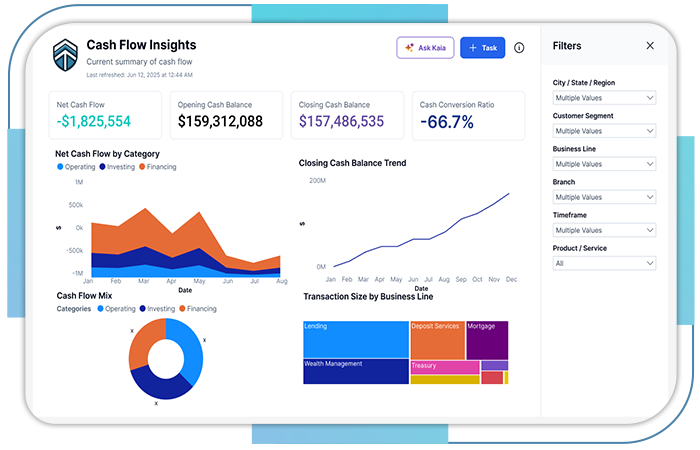The image size is (700, 450).
Task: Click the Dec label on the trend axis
Action: coord(511,279)
